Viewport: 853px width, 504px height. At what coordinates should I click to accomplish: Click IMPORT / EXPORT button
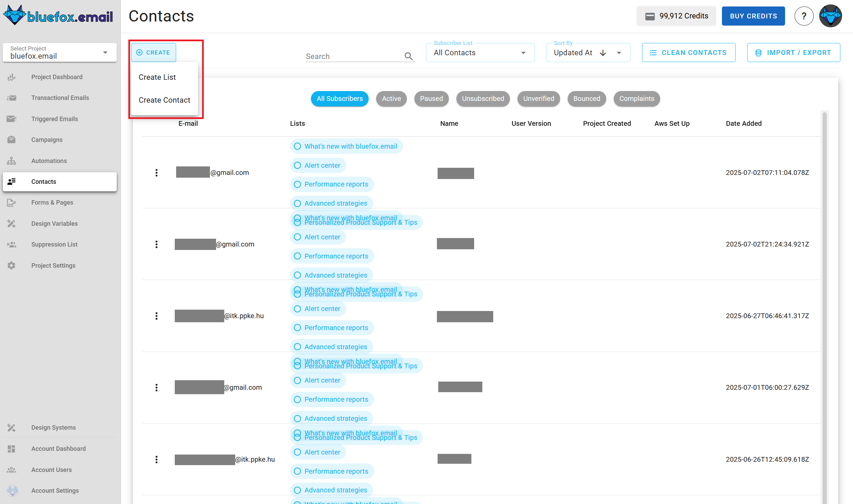[793, 53]
